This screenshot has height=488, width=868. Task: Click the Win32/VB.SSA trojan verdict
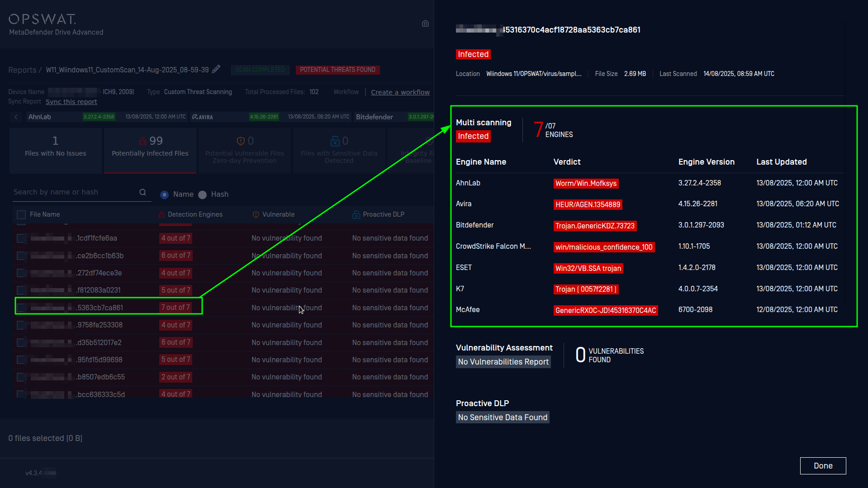pos(588,269)
